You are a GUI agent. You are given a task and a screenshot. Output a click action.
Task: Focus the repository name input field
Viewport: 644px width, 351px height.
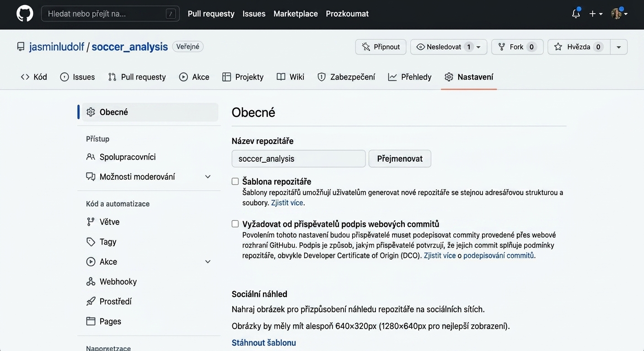pos(299,159)
